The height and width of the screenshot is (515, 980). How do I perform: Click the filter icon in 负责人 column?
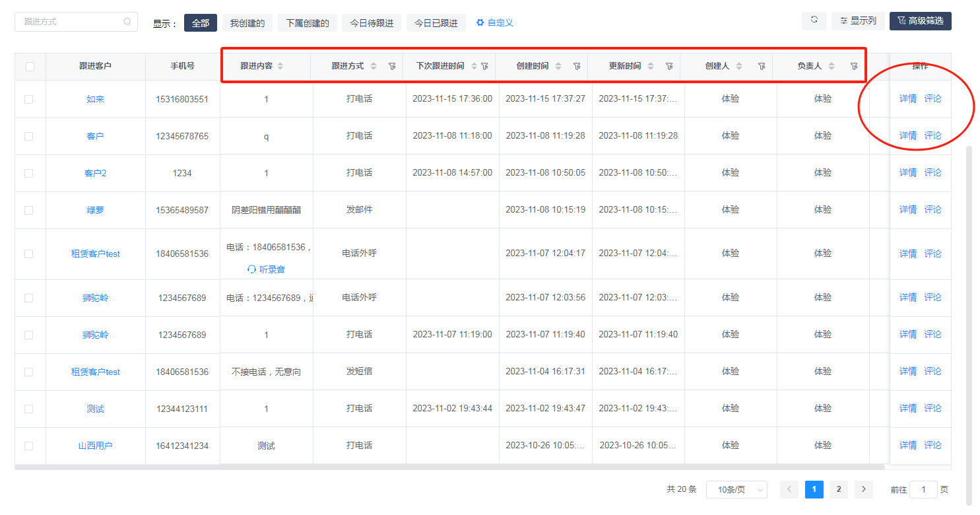tap(854, 66)
